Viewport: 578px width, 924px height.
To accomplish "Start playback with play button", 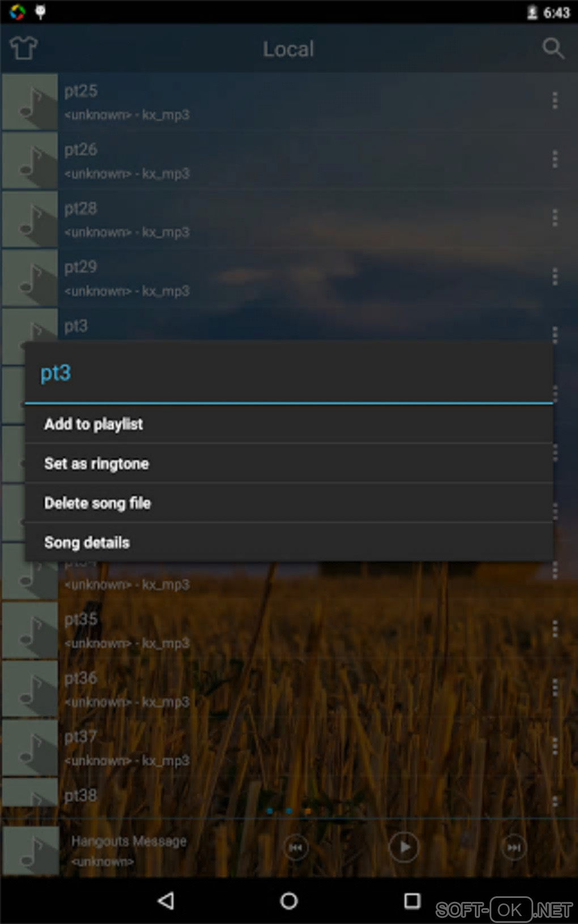I will pyautogui.click(x=404, y=848).
